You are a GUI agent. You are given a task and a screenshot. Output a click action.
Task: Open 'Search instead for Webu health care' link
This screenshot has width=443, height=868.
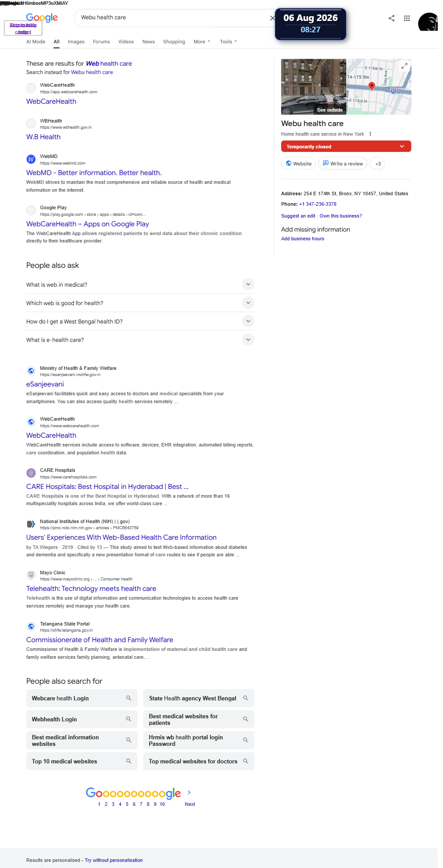[92, 72]
